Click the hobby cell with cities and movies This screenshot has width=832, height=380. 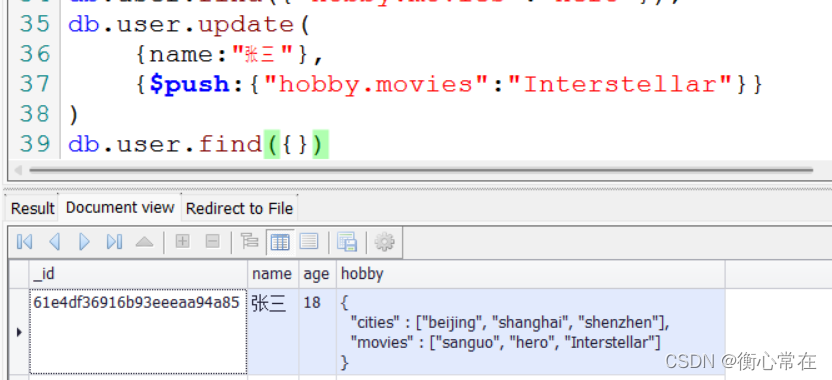(x=531, y=332)
